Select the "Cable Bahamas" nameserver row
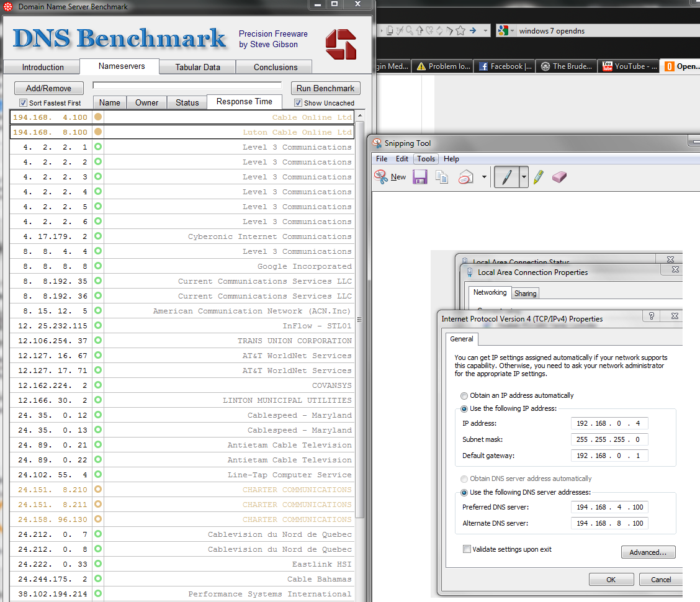This screenshot has height=602, width=700. point(182,579)
